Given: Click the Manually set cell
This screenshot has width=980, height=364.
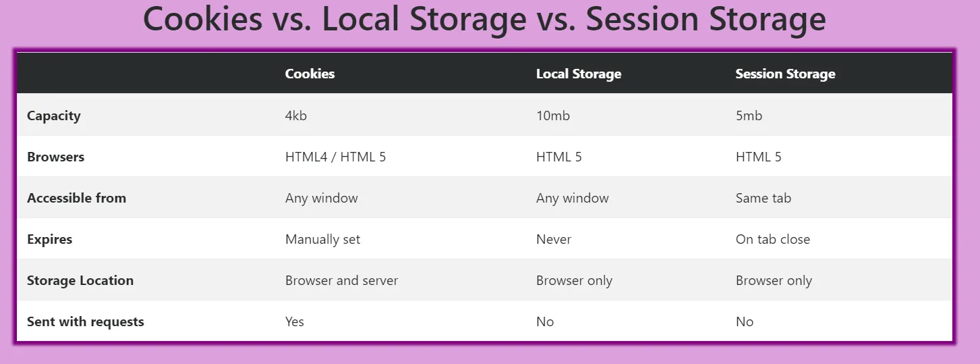Looking at the screenshot, I should (322, 239).
